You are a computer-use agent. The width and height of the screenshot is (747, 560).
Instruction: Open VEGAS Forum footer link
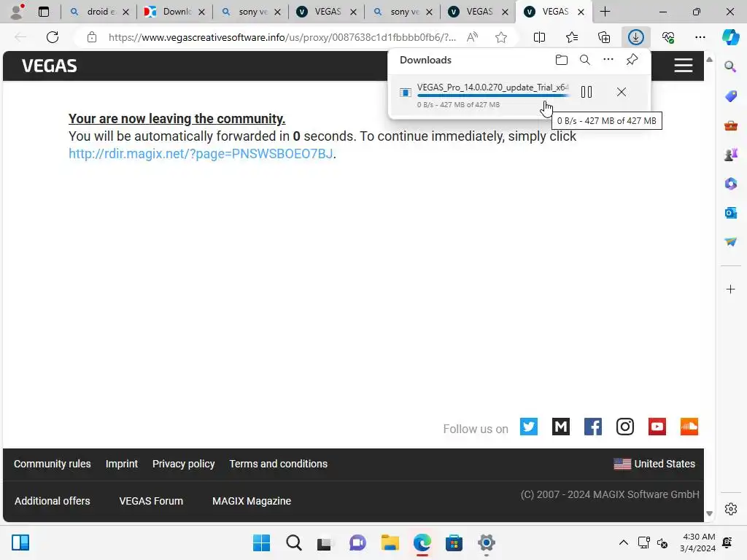pyautogui.click(x=151, y=501)
